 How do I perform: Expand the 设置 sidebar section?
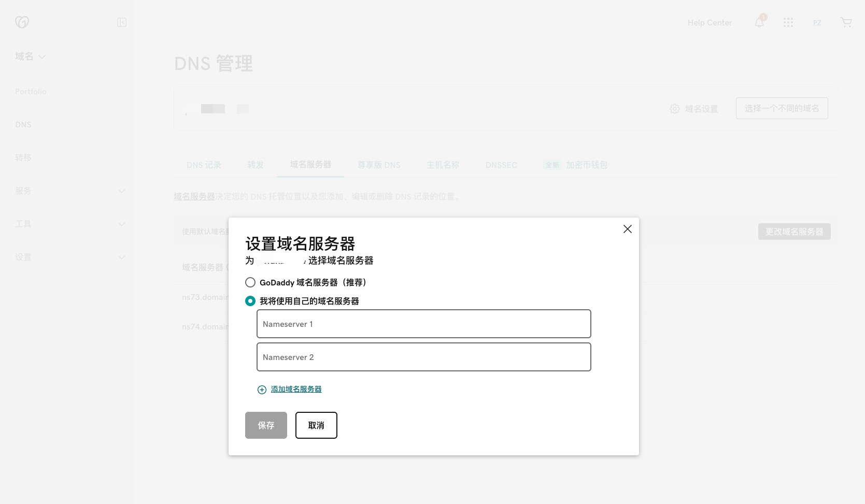point(121,257)
